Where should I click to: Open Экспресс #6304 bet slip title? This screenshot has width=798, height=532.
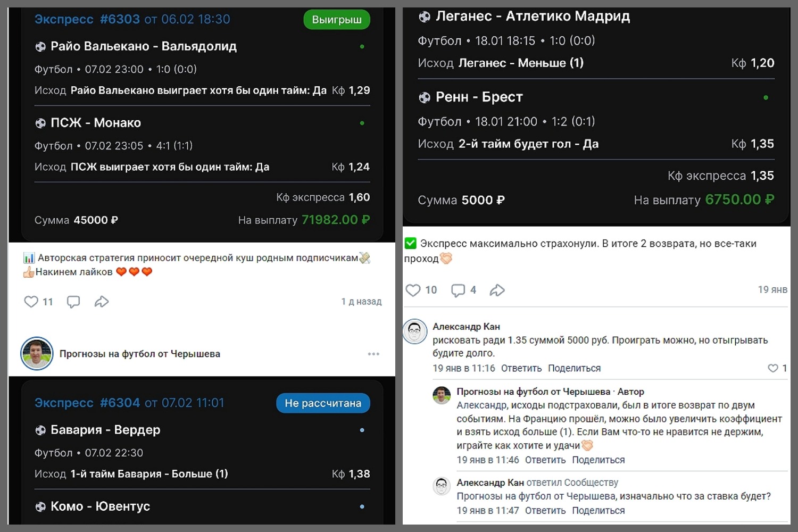pyautogui.click(x=87, y=403)
